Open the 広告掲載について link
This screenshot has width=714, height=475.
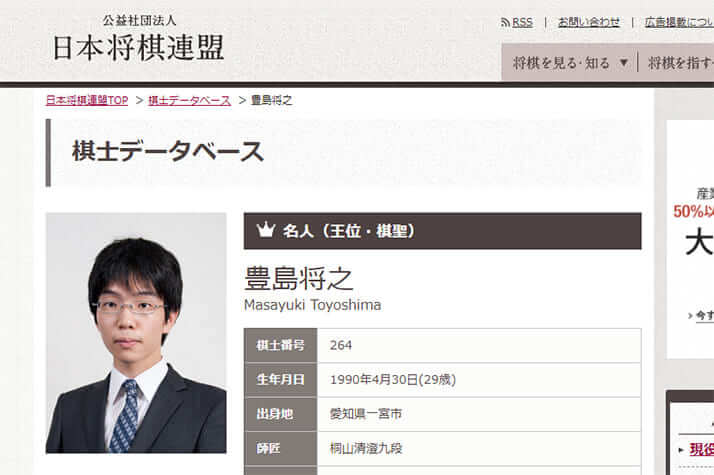[x=679, y=22]
